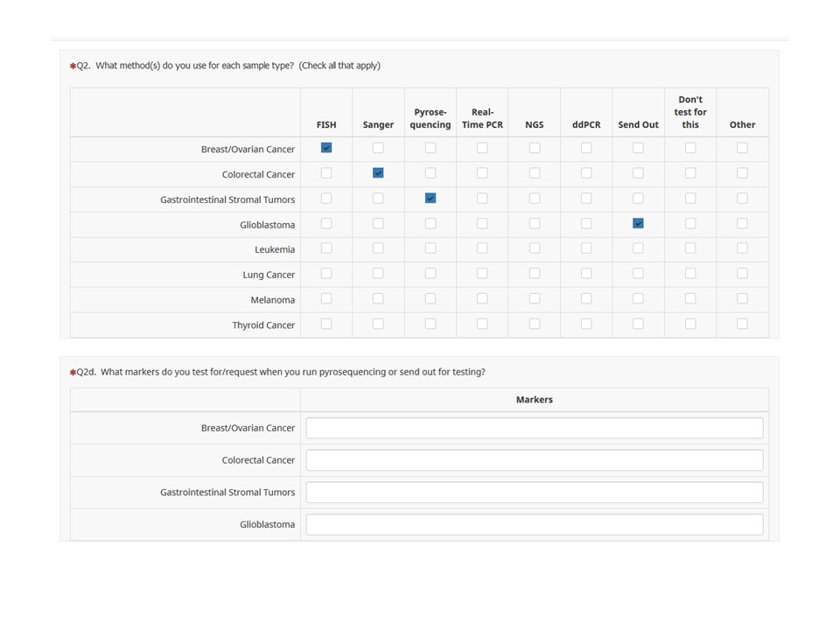Check Sanger for Melanoma
The width and height of the screenshot is (840, 630).
[378, 299]
